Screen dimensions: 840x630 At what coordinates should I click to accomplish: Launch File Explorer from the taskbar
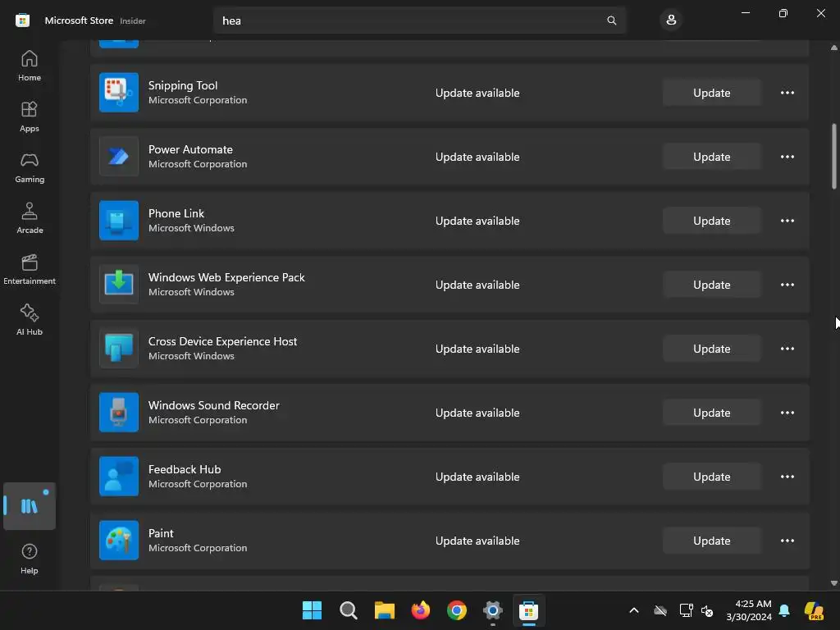pos(384,609)
